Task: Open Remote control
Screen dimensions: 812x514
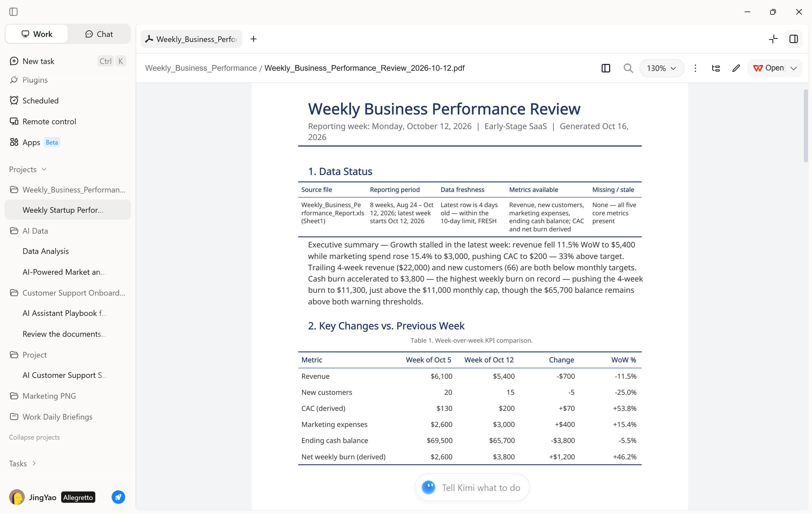Action: [67, 121]
